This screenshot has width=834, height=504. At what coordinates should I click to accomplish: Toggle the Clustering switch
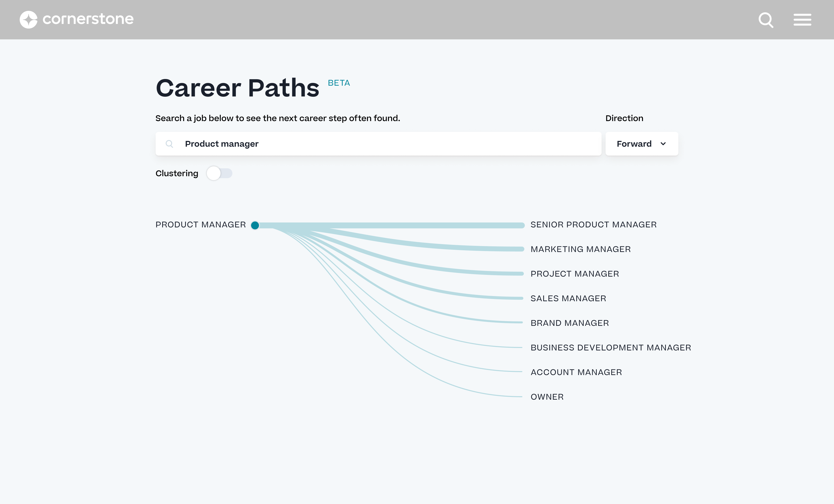pos(219,173)
